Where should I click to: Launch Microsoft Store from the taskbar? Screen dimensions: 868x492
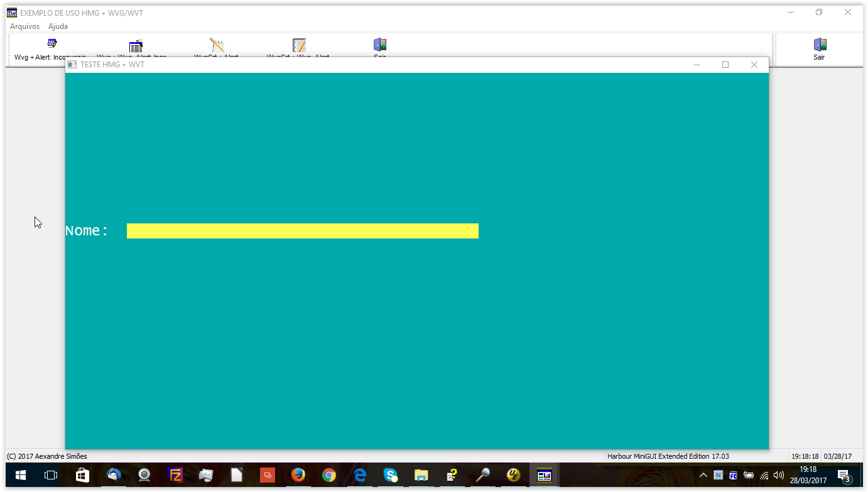[x=82, y=476]
